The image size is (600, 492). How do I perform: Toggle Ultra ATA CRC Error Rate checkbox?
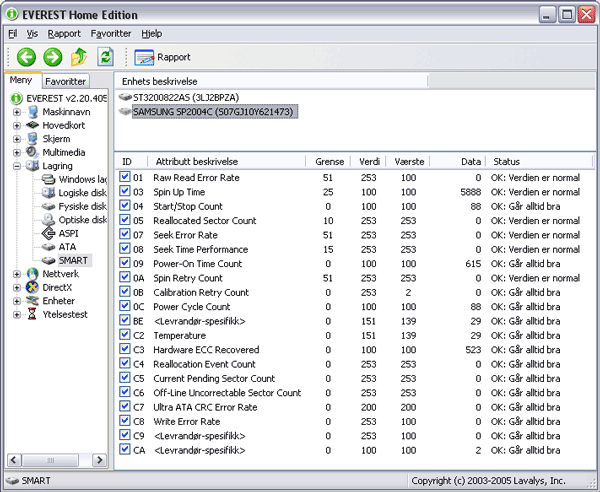pos(124,406)
